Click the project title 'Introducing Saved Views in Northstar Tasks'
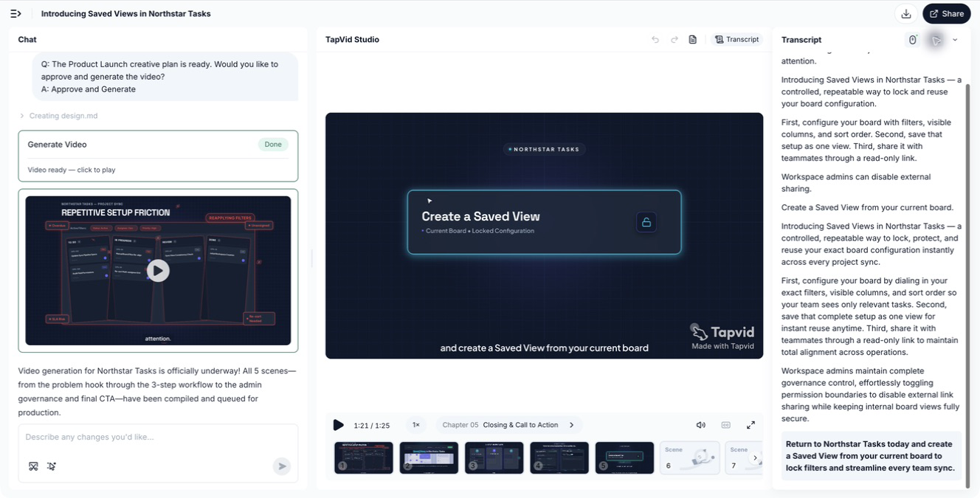Image resolution: width=980 pixels, height=498 pixels. point(125,13)
